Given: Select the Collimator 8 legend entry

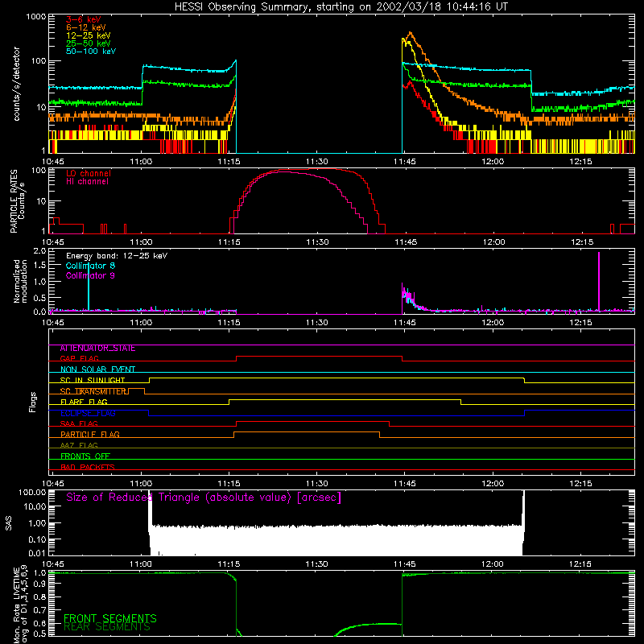Looking at the screenshot, I should 90,266.
